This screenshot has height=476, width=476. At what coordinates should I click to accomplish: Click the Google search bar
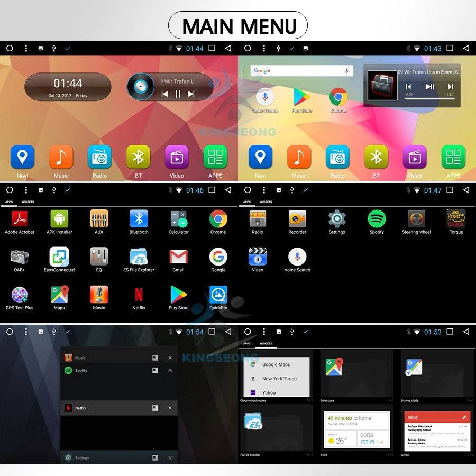tap(302, 71)
